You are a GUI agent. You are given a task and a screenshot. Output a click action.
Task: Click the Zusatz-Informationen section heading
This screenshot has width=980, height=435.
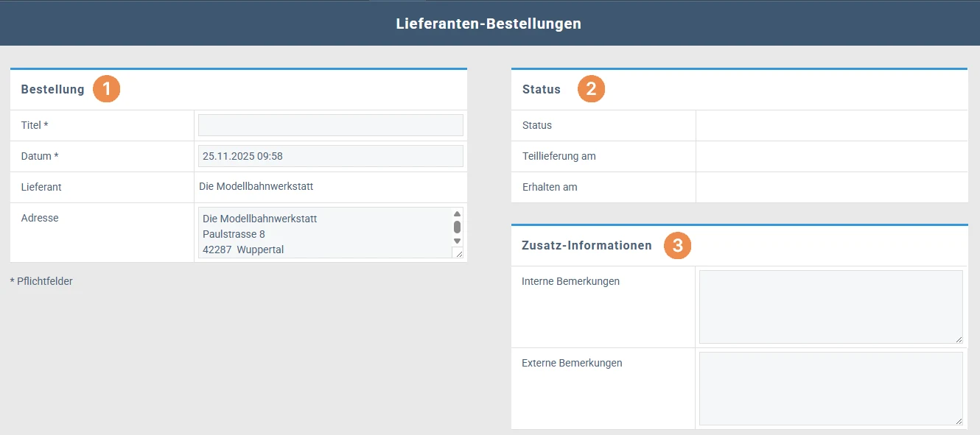[587, 246]
